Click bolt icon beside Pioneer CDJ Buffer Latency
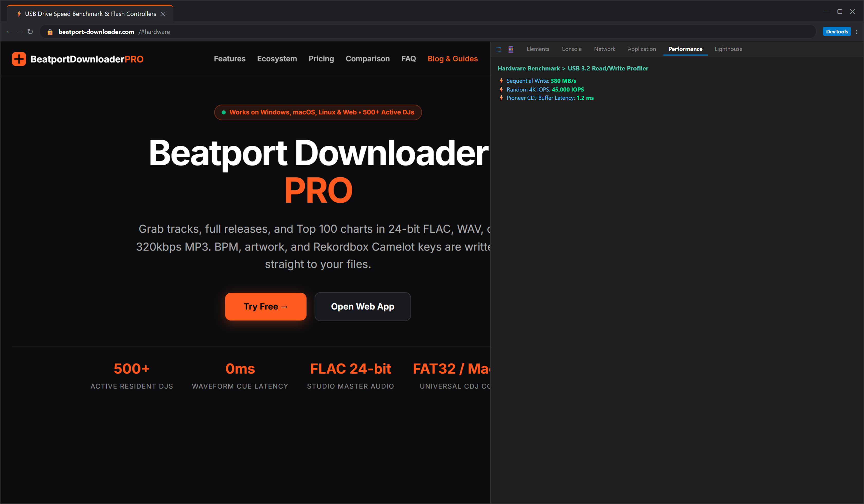 pyautogui.click(x=501, y=98)
